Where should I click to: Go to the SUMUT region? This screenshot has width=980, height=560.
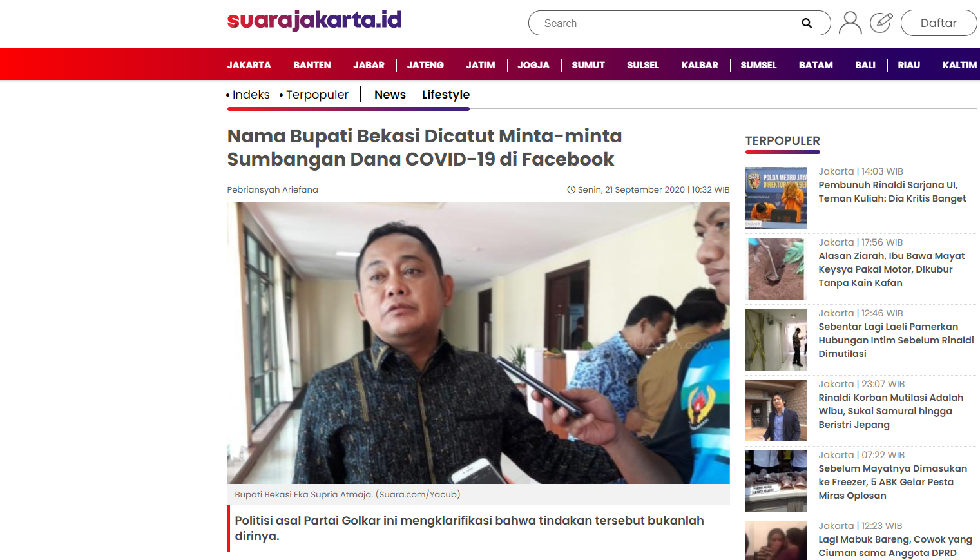[x=588, y=65]
